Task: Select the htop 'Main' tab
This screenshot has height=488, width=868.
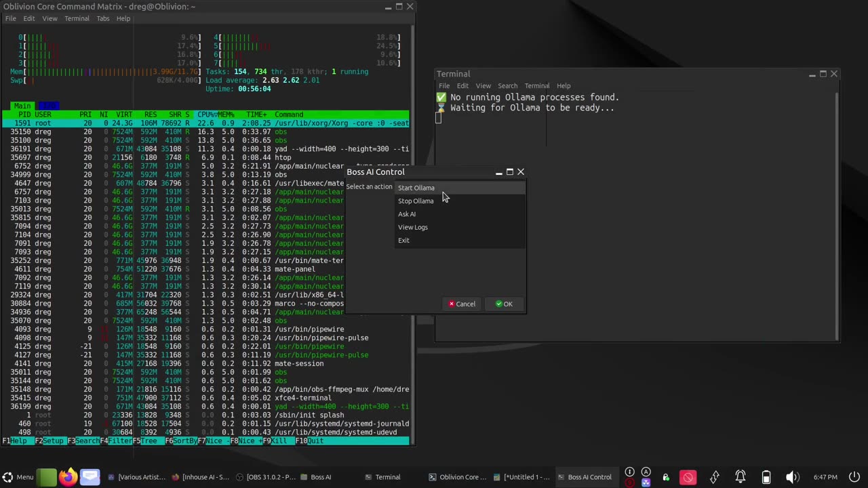Action: 22,106
